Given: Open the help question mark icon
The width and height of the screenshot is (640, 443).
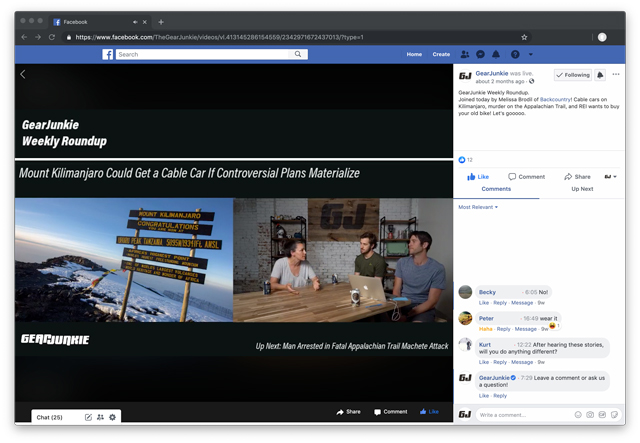Looking at the screenshot, I should click(x=515, y=54).
